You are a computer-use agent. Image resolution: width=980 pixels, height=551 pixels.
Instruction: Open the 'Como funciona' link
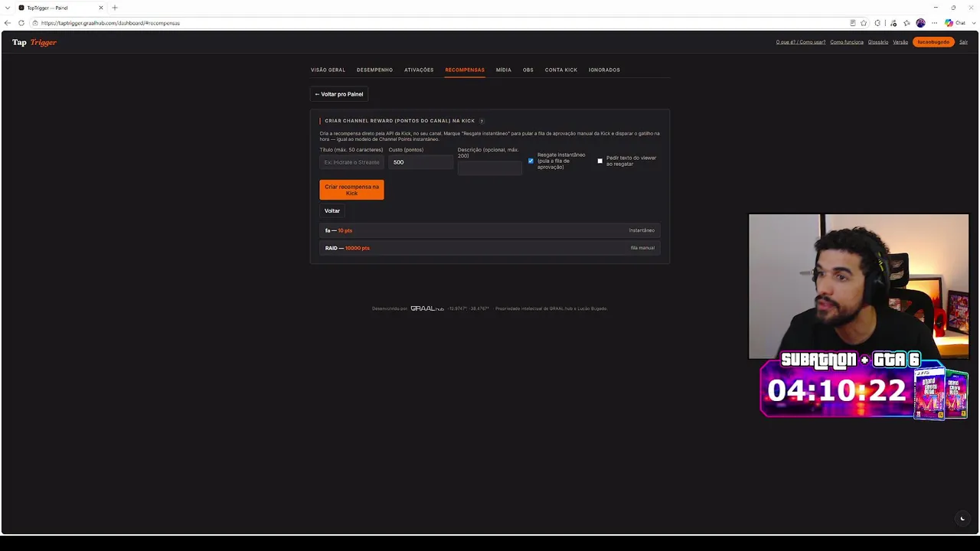click(x=847, y=42)
